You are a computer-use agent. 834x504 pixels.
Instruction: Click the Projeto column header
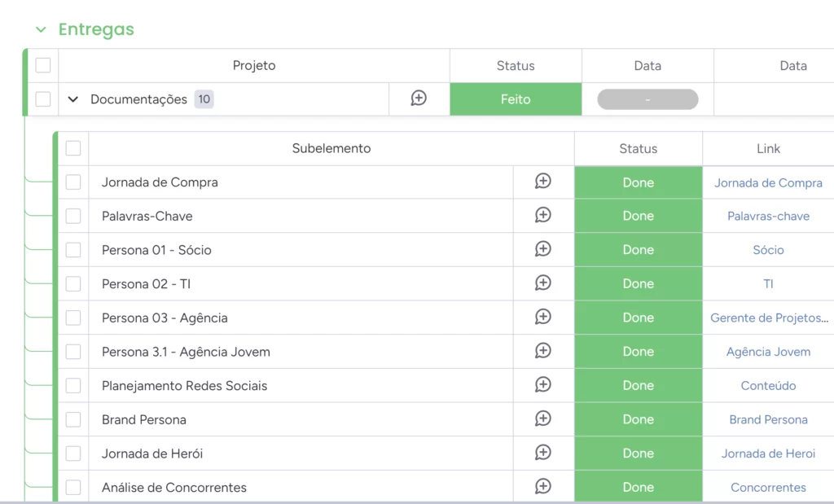[254, 66]
